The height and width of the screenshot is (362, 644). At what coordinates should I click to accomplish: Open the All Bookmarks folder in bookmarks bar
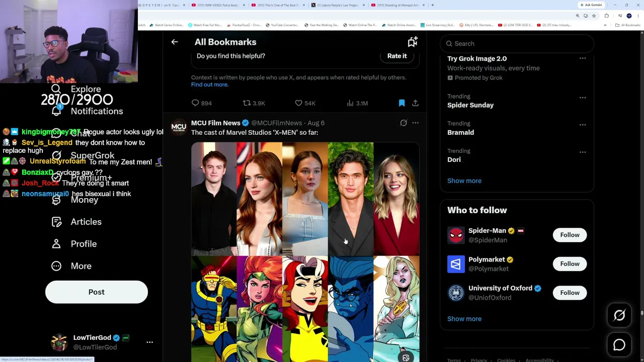[x=627, y=25]
